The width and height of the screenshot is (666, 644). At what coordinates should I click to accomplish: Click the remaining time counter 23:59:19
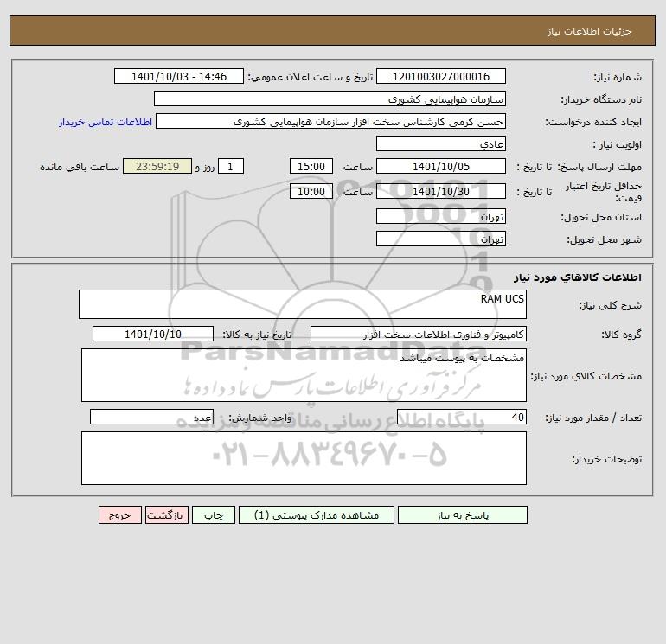point(157,167)
